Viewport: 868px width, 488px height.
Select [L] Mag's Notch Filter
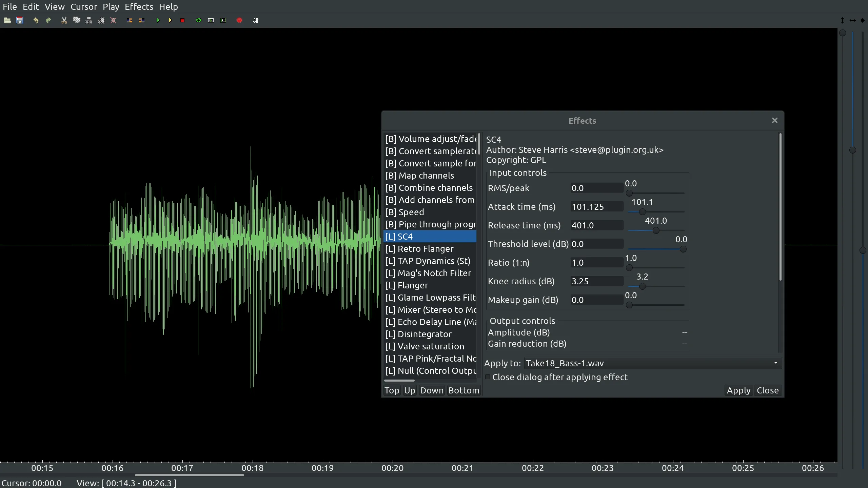click(430, 273)
